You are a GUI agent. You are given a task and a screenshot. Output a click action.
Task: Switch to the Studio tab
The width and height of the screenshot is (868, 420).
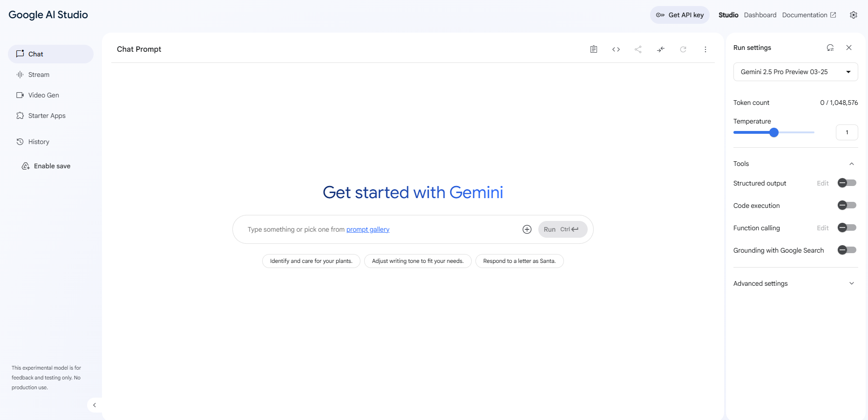tap(728, 15)
